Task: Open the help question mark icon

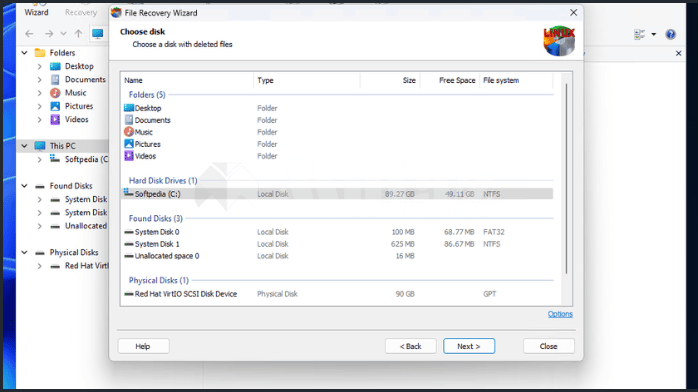Action: coord(670,34)
